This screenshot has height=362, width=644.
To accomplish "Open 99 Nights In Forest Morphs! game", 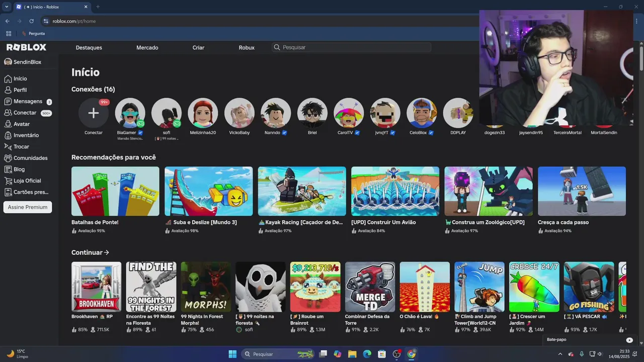I will (206, 287).
